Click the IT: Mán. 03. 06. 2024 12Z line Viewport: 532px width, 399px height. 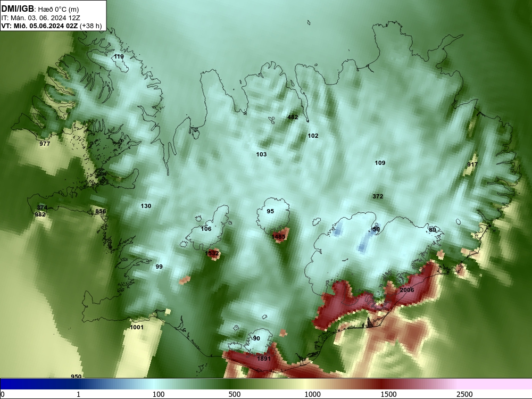[41, 18]
